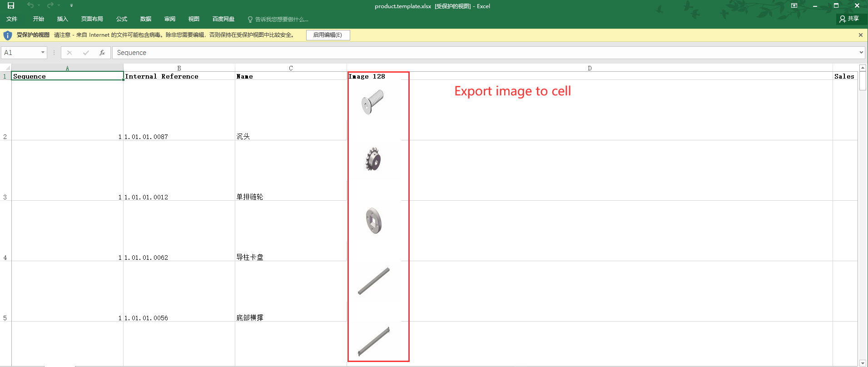Screen dimensions: 868x367
Task: Click the Select All corner triangle
Action: point(6,68)
